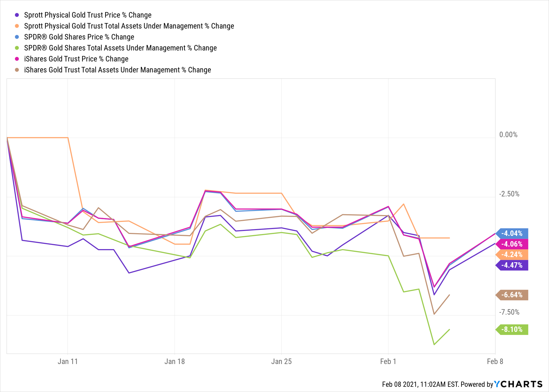Viewport: 549px width, 392px height.
Task: Select the -4.04% blue value tag
Action: (x=512, y=233)
